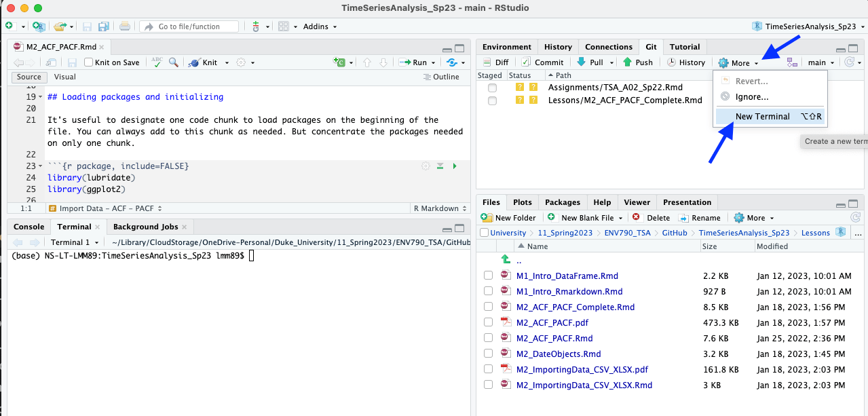Go to parent directory via green up arrow

pyautogui.click(x=505, y=260)
